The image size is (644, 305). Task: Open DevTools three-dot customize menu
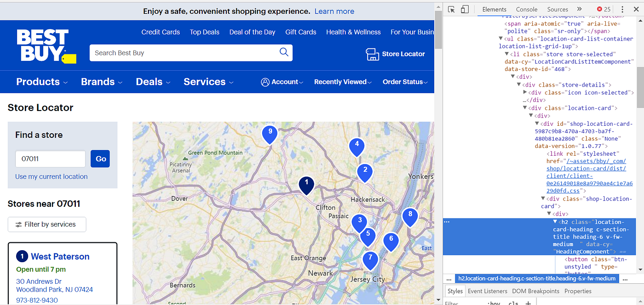tap(622, 9)
